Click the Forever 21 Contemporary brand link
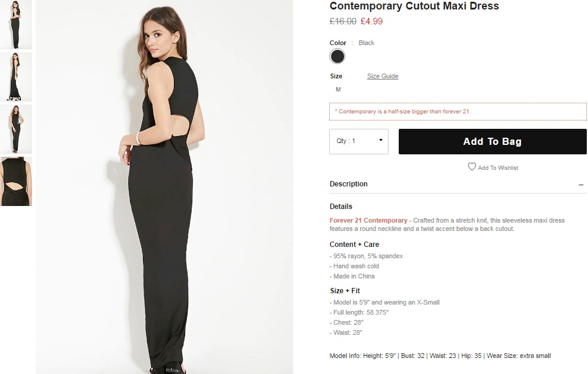588x374 pixels. [x=368, y=220]
